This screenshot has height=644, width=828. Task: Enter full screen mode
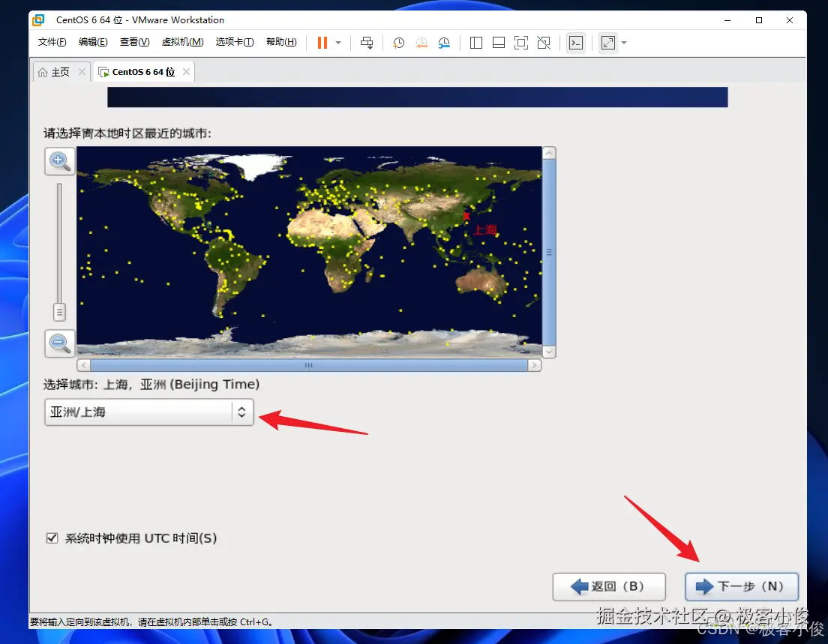(521, 43)
